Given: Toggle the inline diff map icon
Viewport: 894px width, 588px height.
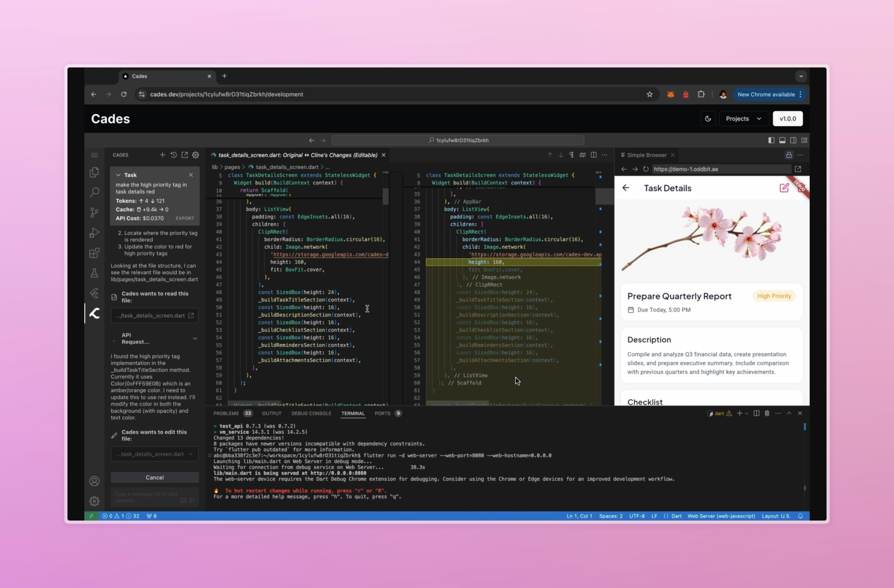Looking at the screenshot, I should [x=582, y=155].
